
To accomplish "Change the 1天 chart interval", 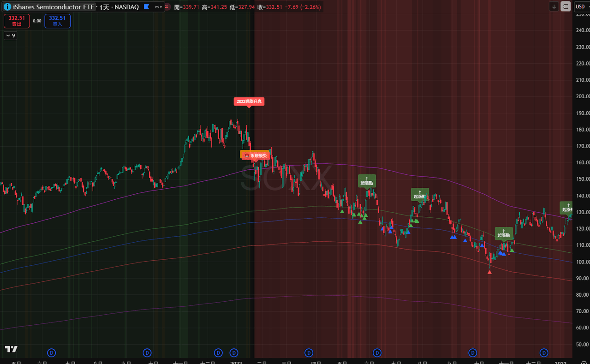I will coord(104,7).
